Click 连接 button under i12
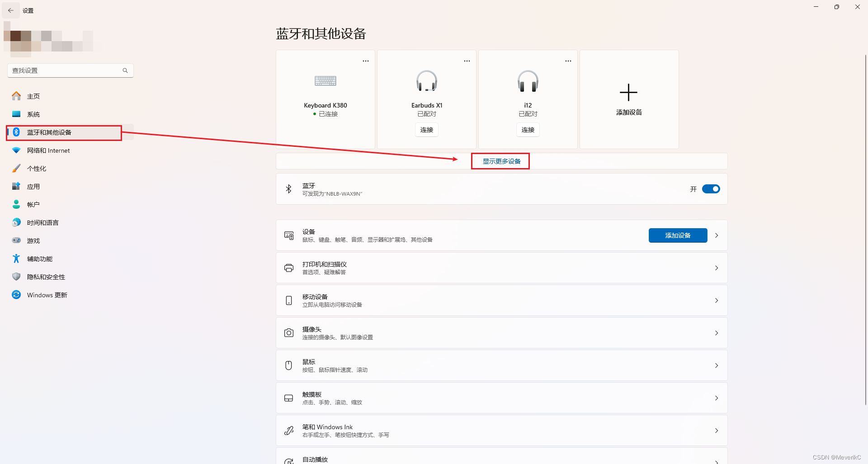Viewport: 868px width, 464px height. point(528,130)
